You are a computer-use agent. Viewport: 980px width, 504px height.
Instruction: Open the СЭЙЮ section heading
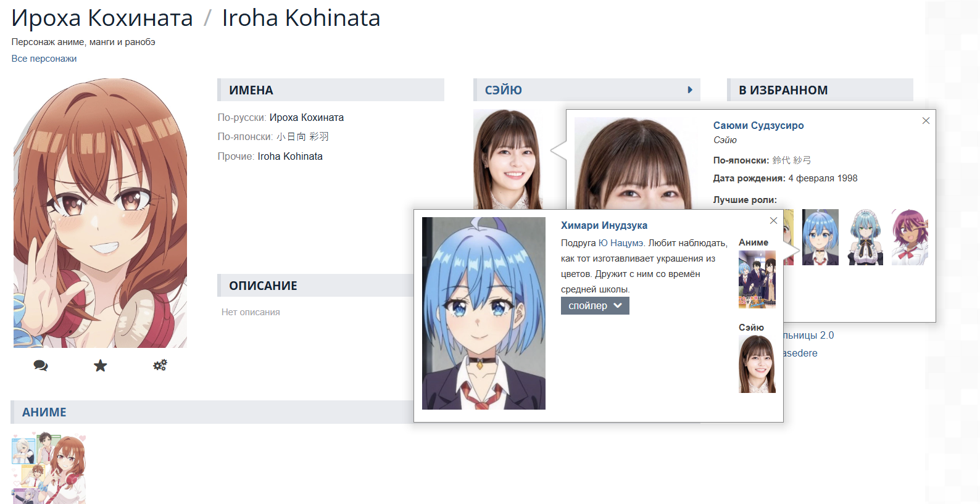[x=504, y=90]
